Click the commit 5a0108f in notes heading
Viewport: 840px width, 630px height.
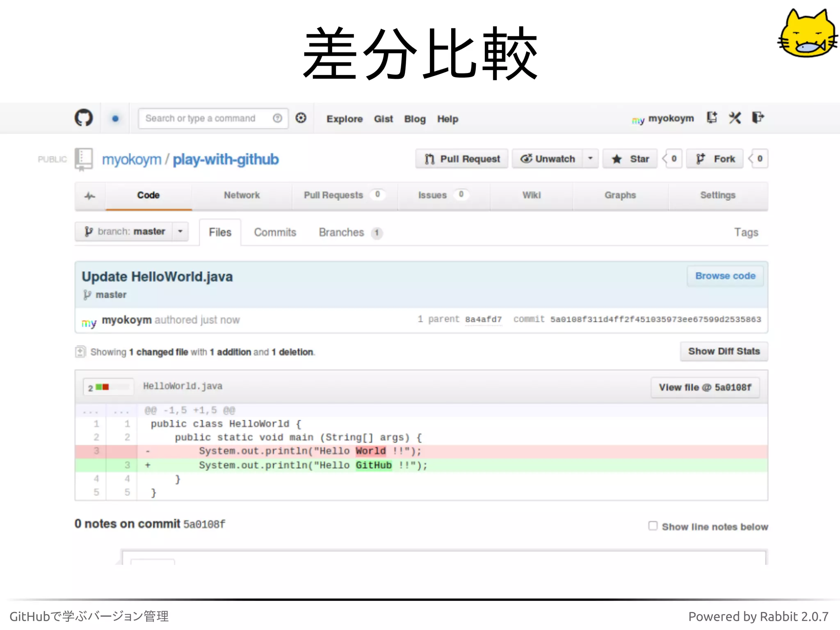(204, 524)
